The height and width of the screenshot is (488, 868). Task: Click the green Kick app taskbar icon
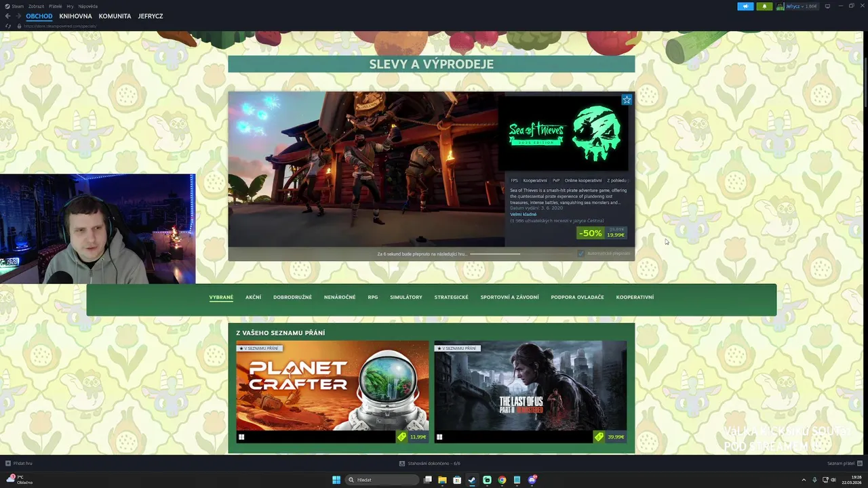(487, 480)
